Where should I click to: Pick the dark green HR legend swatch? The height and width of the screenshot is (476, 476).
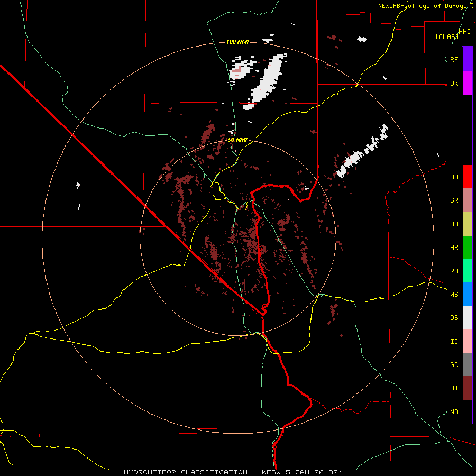pyautogui.click(x=467, y=248)
